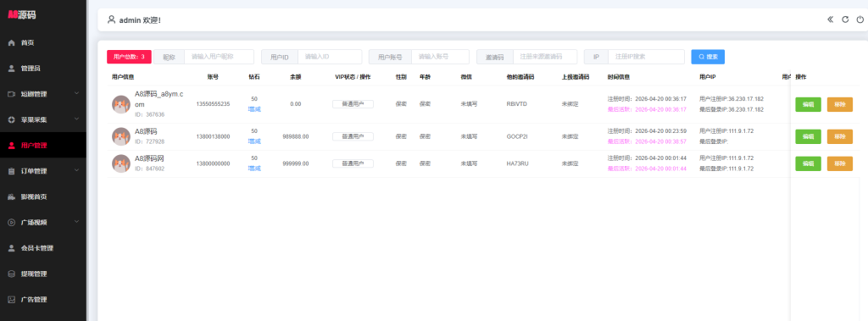The width and height of the screenshot is (868, 321).
Task: Click admin 欢迎! greeting text
Action: (140, 20)
